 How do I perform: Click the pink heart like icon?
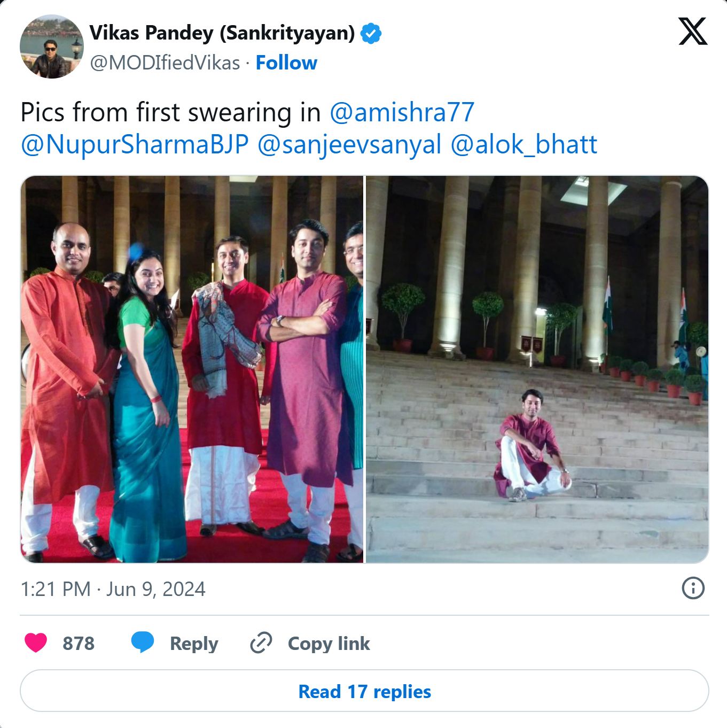[36, 643]
